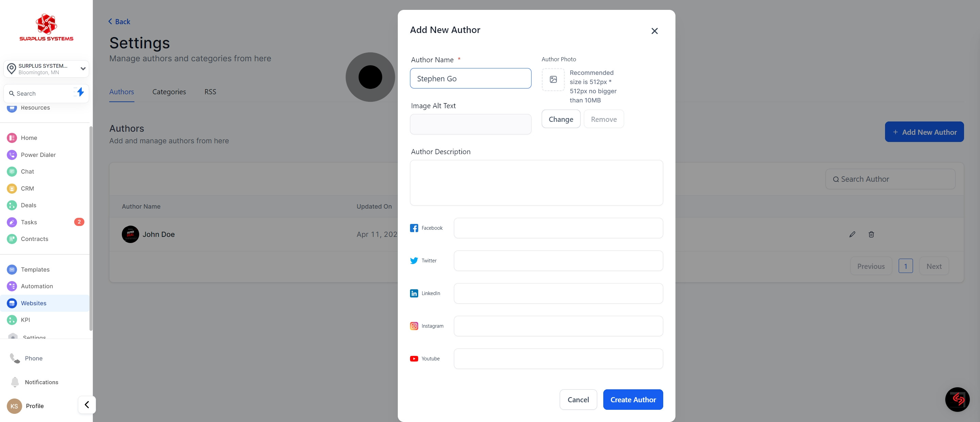Open the Phone icon in sidebar

coord(15,358)
